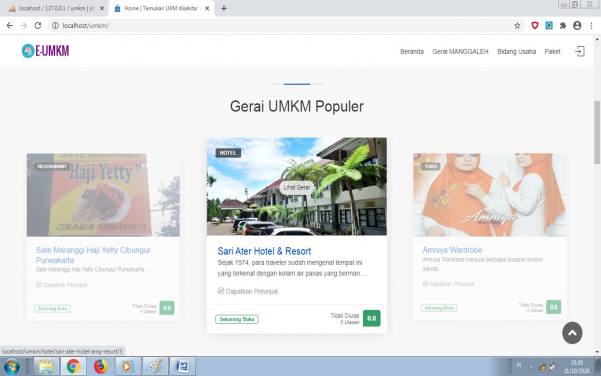Select the Home Temukan UKM tab
This screenshot has height=376, width=601.
click(161, 8)
